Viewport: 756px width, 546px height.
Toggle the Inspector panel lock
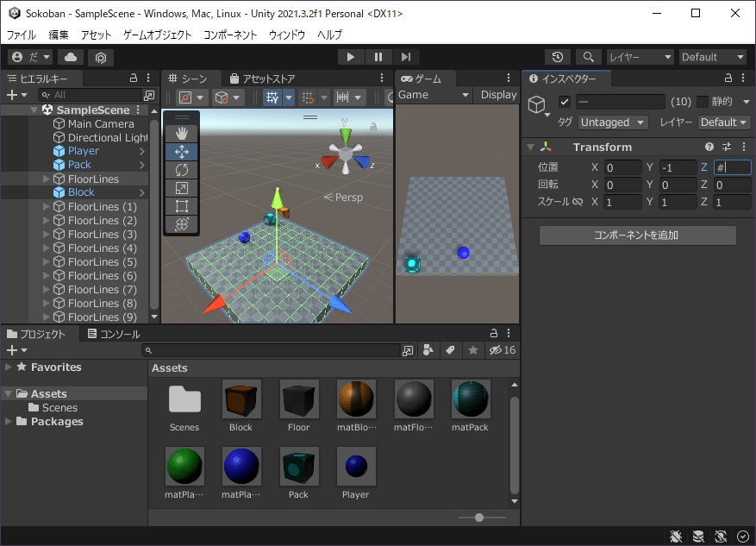click(728, 78)
